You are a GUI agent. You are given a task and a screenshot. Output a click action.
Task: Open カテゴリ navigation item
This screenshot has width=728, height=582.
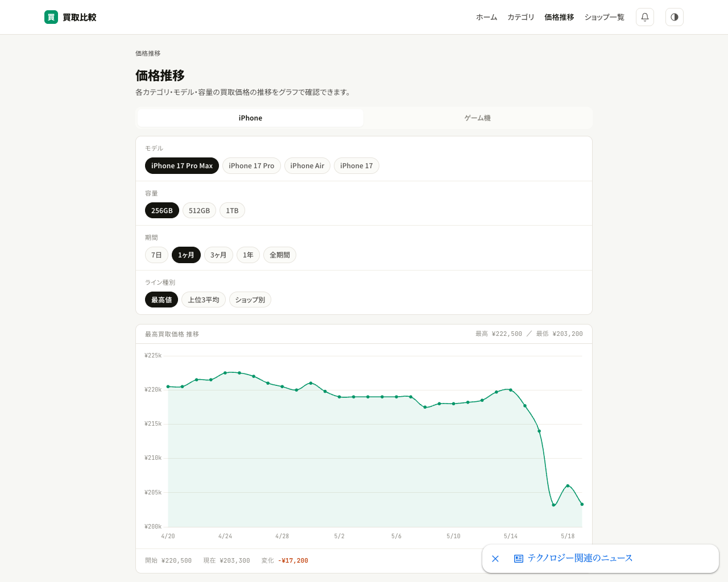pos(521,17)
